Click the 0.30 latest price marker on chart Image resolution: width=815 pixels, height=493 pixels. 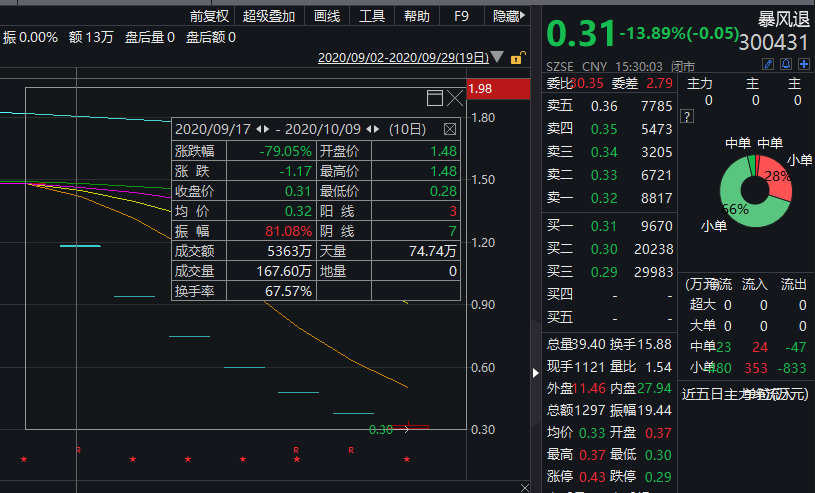(381, 430)
